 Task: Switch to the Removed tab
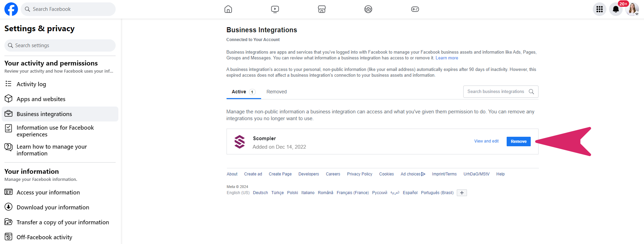click(x=276, y=92)
